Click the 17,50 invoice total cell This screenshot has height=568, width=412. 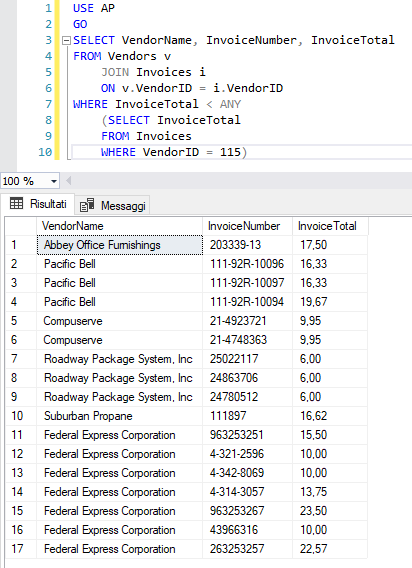tap(330, 245)
